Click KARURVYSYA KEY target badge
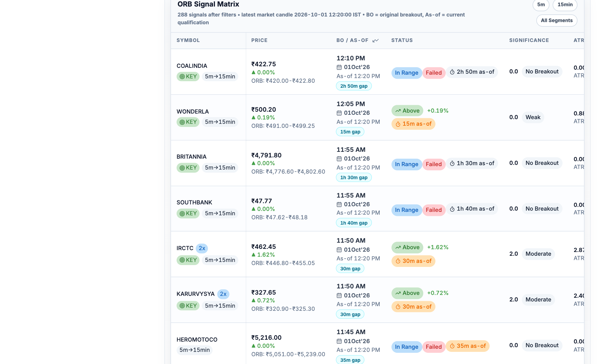Viewport: 598px width, 364px height. (188, 306)
